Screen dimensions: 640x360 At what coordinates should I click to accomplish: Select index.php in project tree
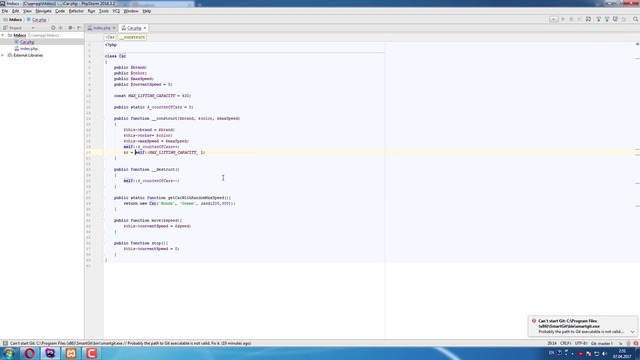coord(29,49)
